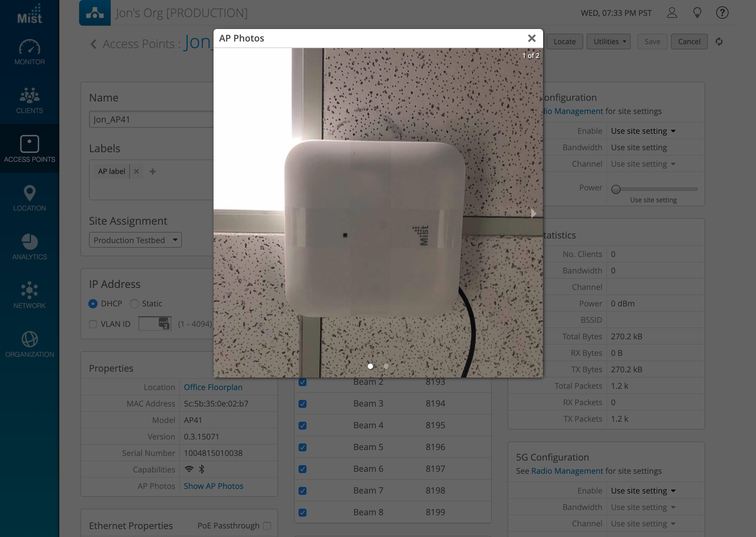
Task: Click the lightbulb feature updates icon
Action: [x=697, y=13]
